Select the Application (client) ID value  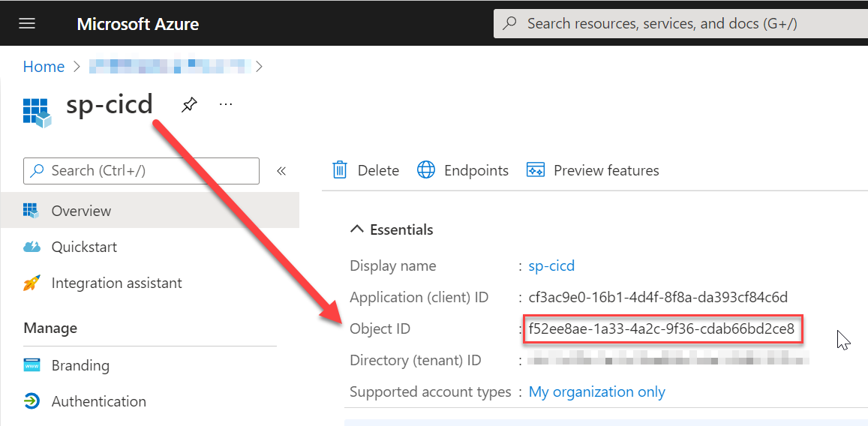[658, 298]
